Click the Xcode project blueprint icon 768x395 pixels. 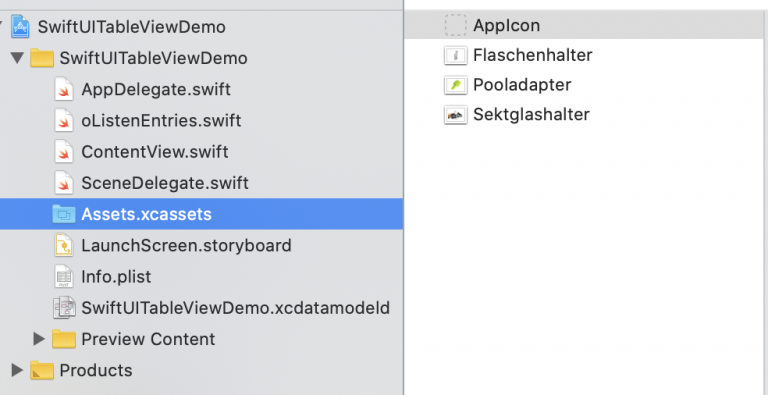click(21, 26)
